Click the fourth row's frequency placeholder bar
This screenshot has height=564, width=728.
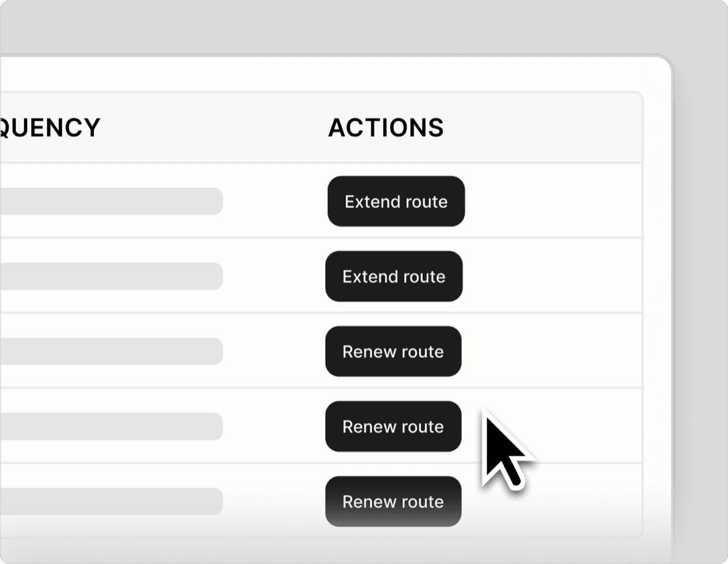111,426
